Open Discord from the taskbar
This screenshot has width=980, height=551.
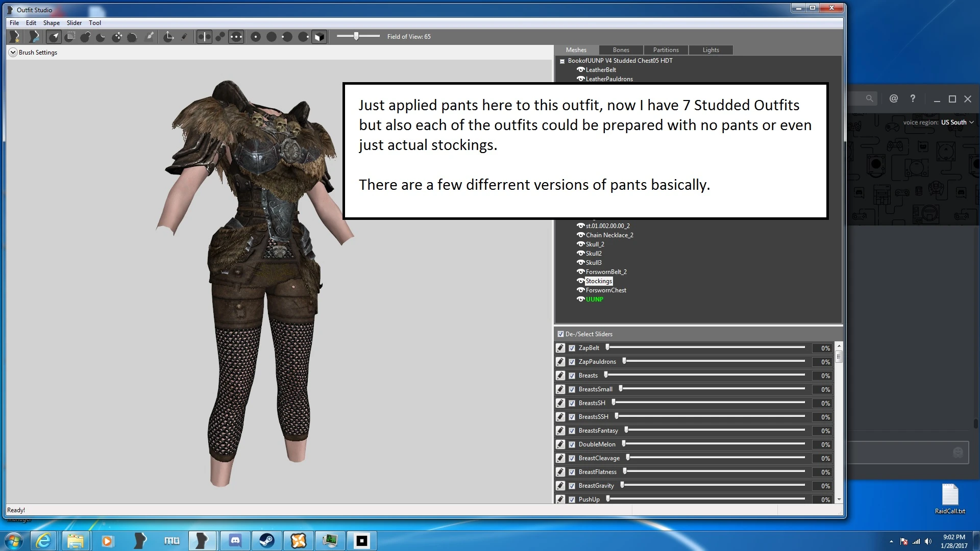[x=235, y=541]
